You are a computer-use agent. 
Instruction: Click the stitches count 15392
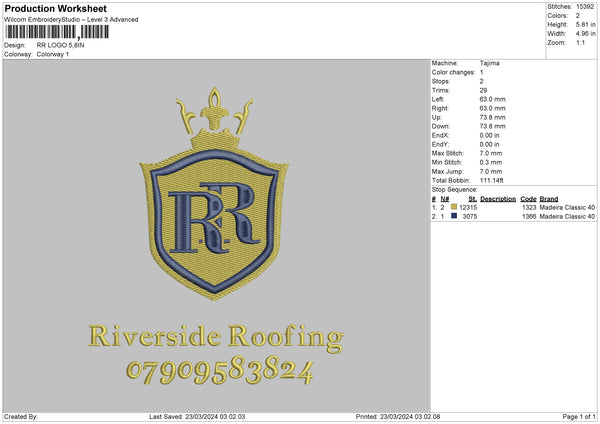pos(585,7)
